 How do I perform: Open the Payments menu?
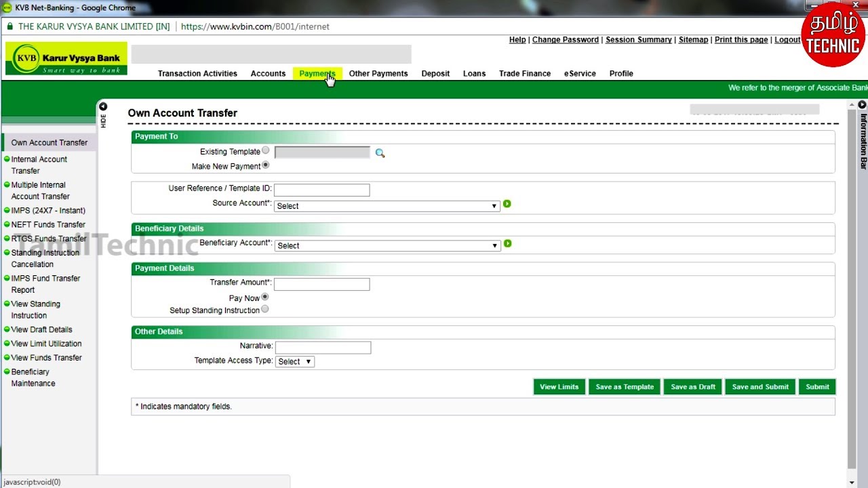[x=317, y=74]
